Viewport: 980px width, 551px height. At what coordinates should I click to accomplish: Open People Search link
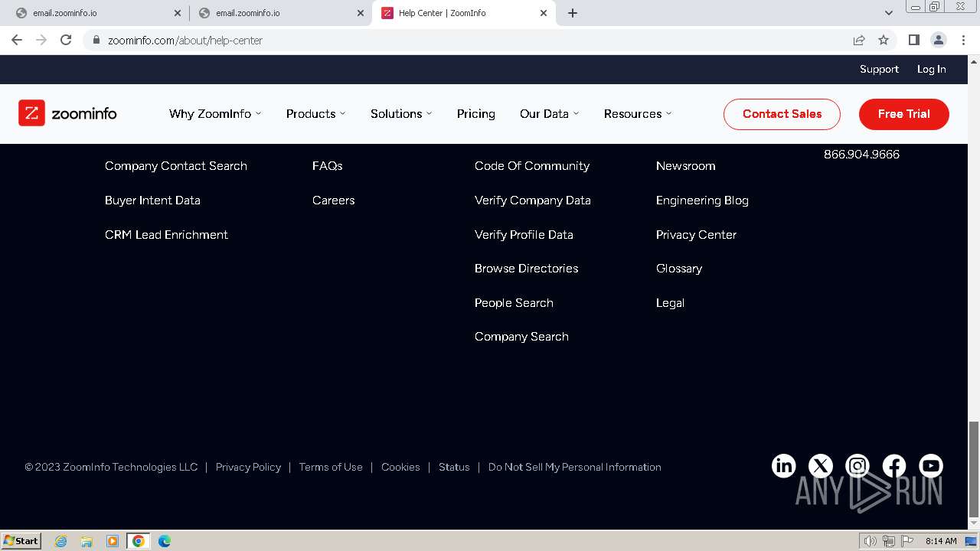[x=514, y=303]
